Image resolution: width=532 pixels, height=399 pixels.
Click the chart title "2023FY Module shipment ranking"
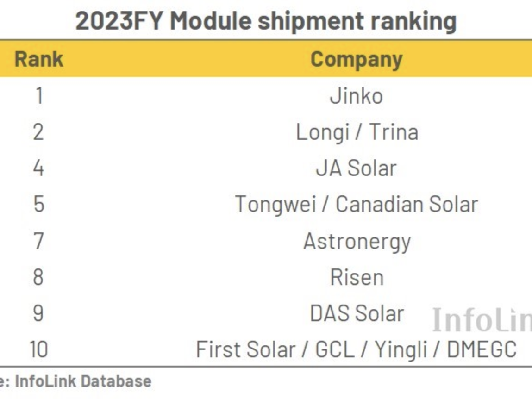click(x=266, y=21)
